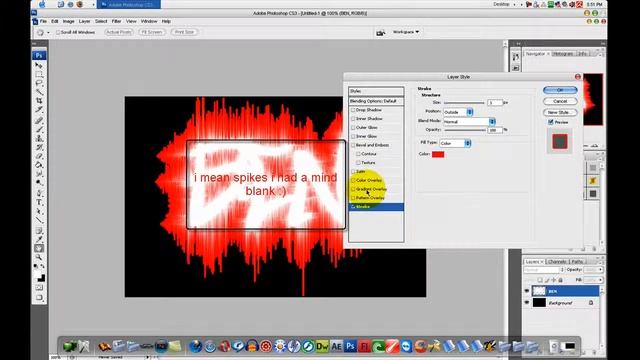Open the Image menu
640x360 pixels.
(x=68, y=21)
